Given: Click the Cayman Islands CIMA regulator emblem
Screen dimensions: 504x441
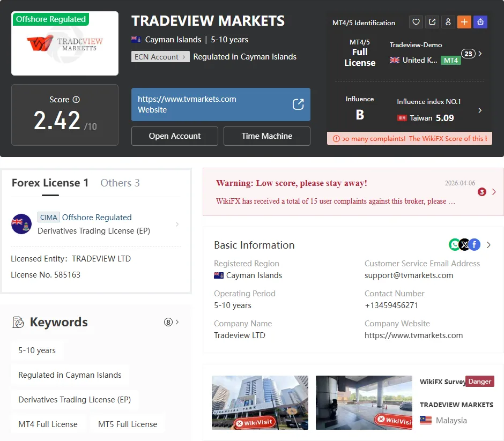Looking at the screenshot, I should [21, 224].
